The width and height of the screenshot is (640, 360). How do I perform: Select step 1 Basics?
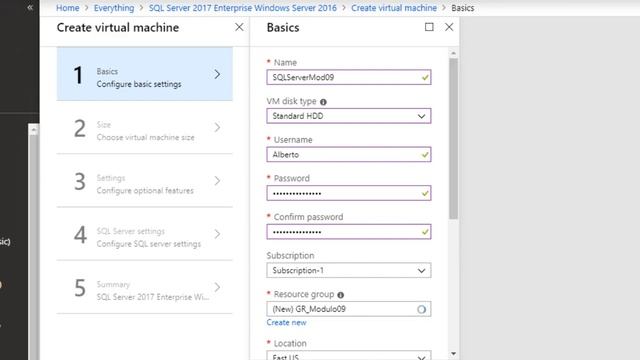pos(144,74)
